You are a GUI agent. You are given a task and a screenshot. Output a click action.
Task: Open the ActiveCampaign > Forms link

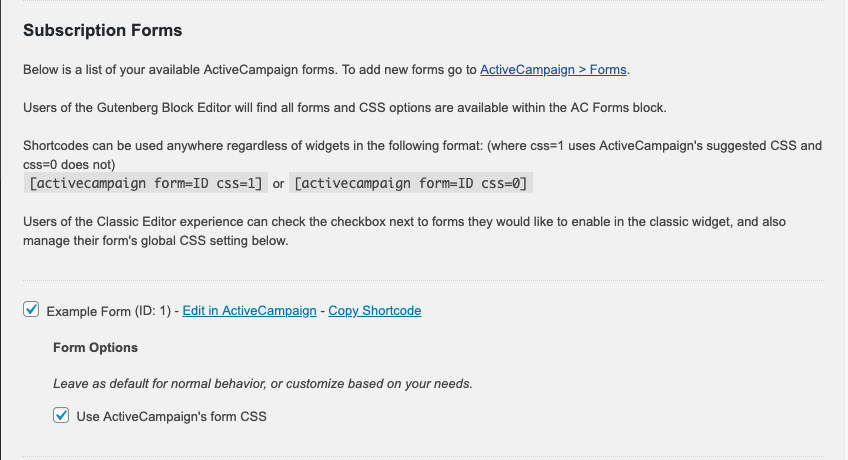point(554,69)
